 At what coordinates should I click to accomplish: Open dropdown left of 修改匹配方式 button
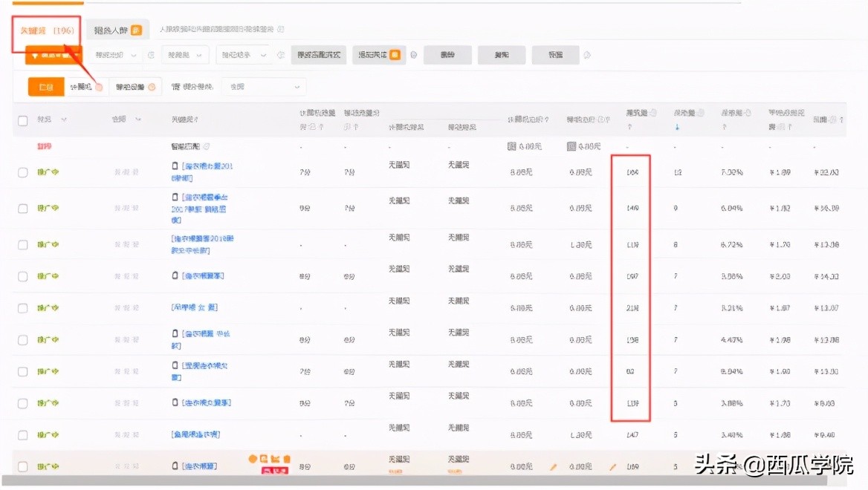pyautogui.click(x=242, y=55)
